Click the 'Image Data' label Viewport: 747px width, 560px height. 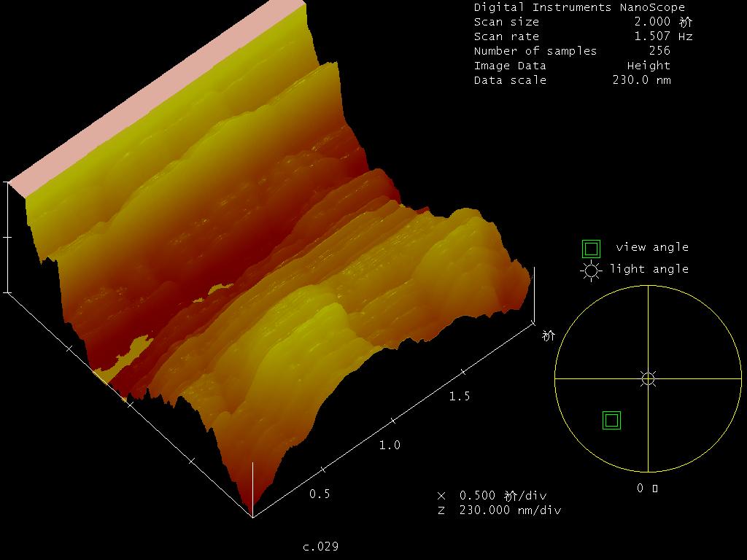510,65
